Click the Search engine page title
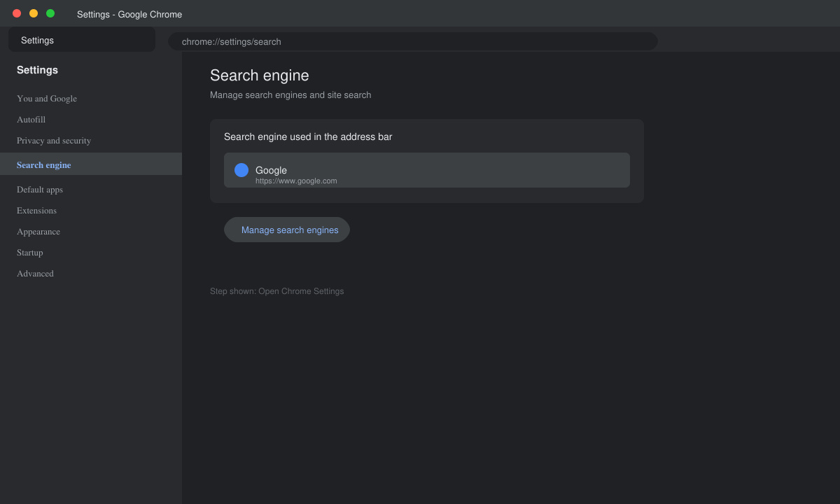This screenshot has width=840, height=504. (x=260, y=76)
